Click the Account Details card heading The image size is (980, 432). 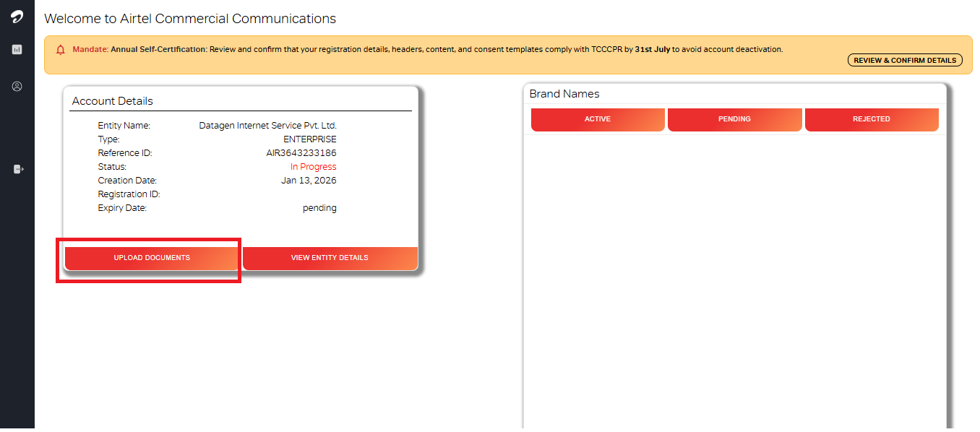(113, 101)
